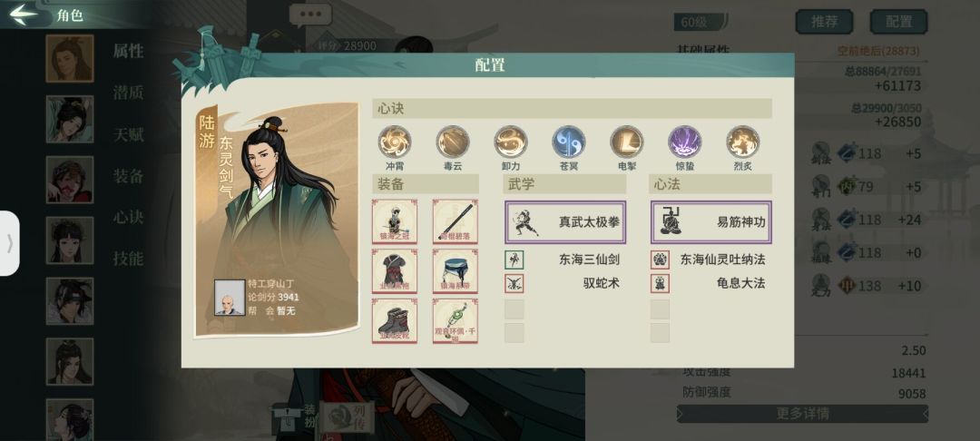
Task: Open the boots equipment slot
Action: (395, 320)
